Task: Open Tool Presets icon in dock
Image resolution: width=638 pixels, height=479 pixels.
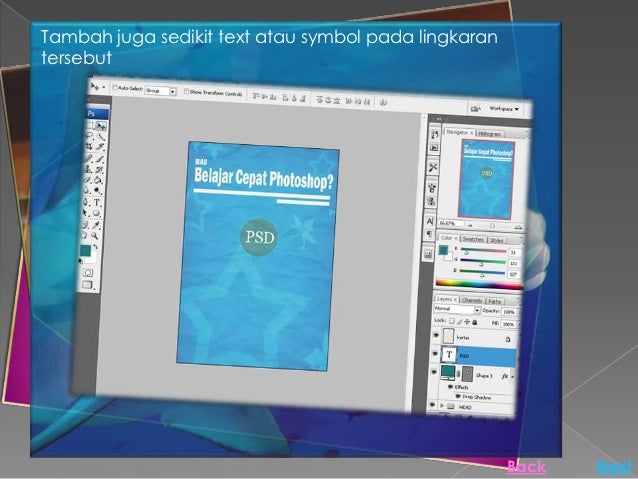Action: pyautogui.click(x=433, y=167)
